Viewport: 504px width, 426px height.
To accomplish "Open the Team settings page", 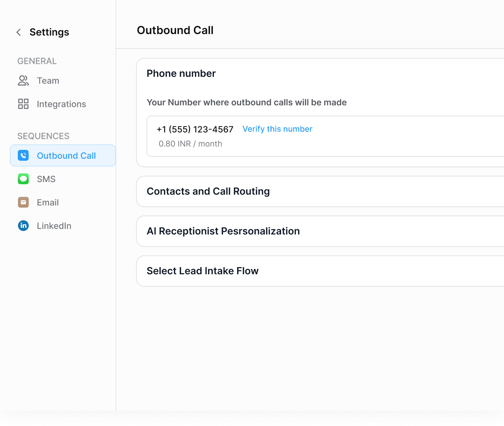I will (48, 81).
